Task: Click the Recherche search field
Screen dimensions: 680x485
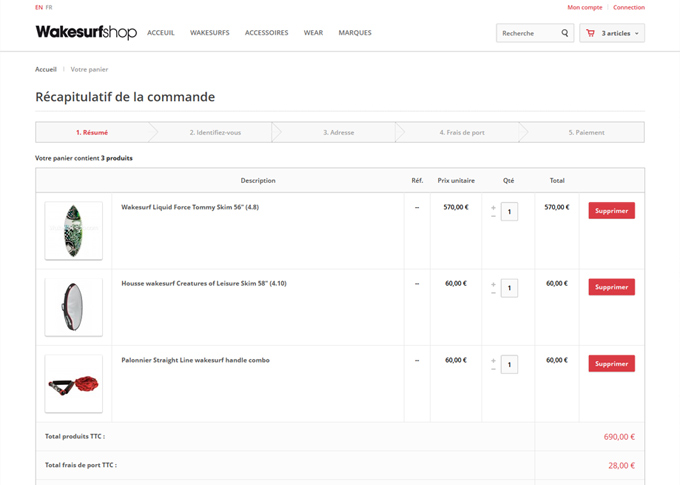Action: (x=528, y=33)
